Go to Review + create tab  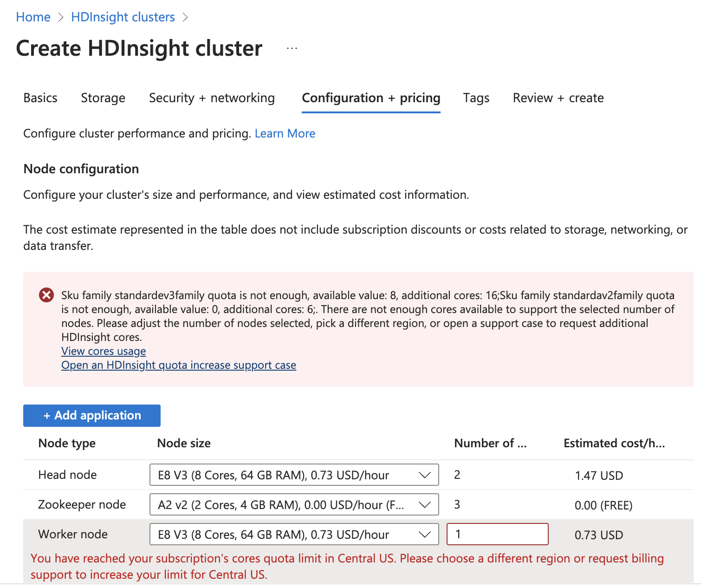(x=558, y=98)
